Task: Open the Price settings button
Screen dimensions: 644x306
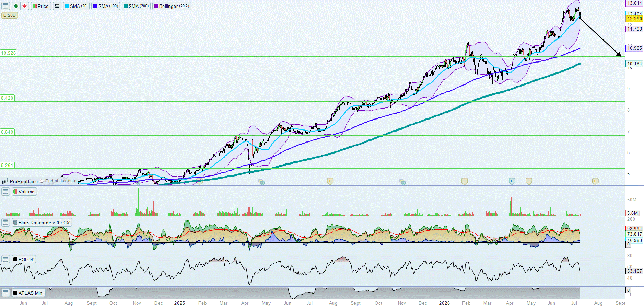Action: coord(41,6)
